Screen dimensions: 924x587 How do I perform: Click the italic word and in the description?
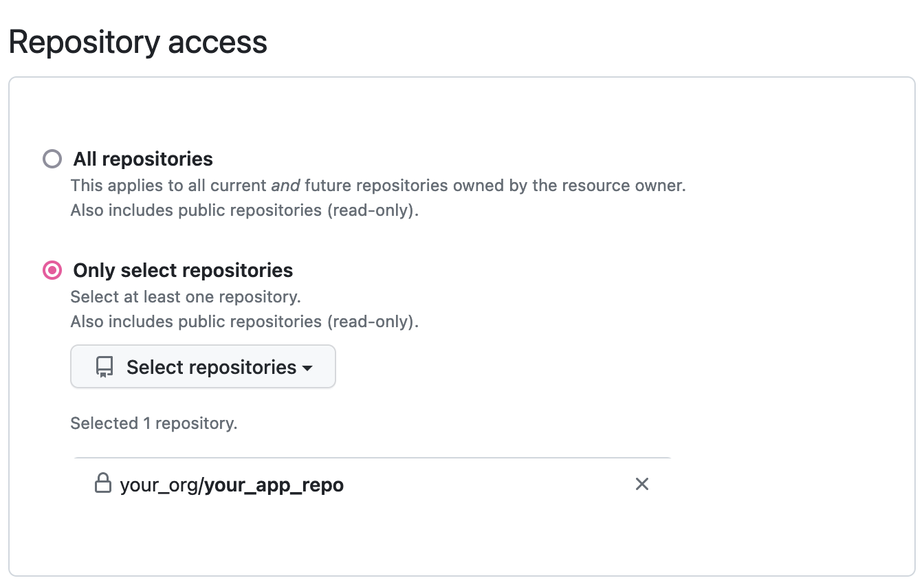tap(285, 186)
